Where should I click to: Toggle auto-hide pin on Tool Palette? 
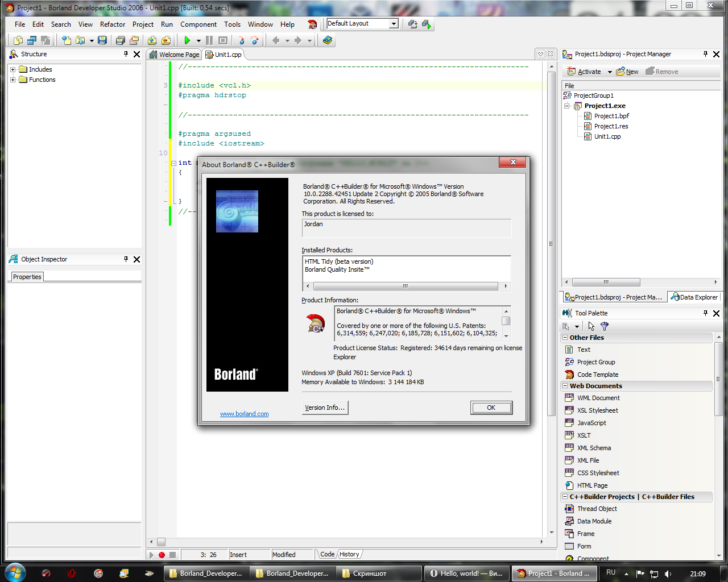pyautogui.click(x=705, y=313)
